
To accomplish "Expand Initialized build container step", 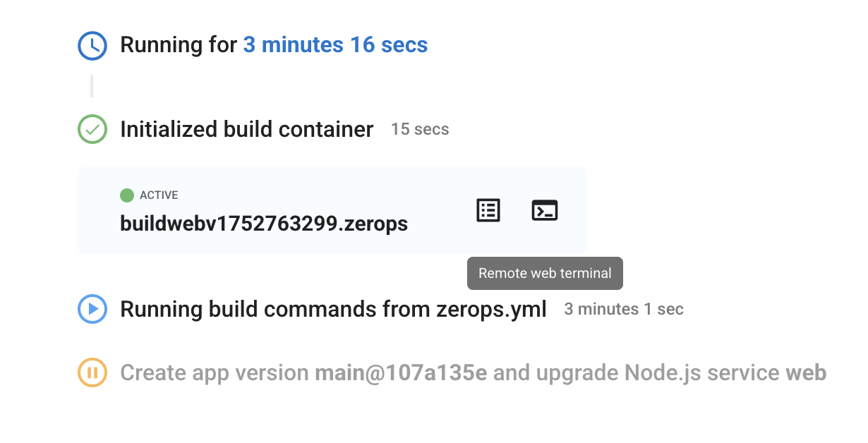I will 246,129.
